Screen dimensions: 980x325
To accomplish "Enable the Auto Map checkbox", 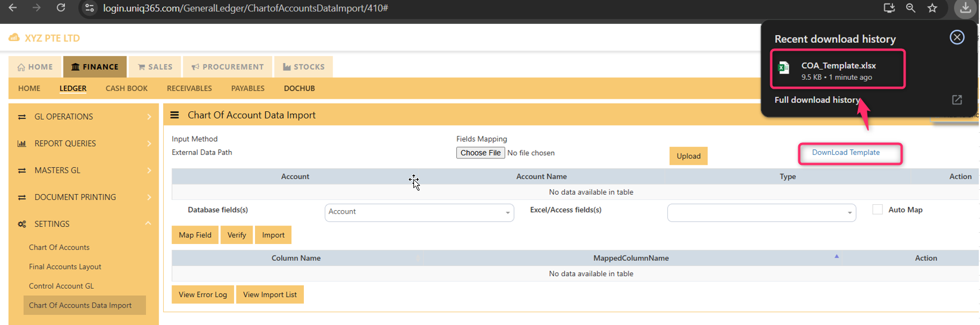I will coord(878,210).
